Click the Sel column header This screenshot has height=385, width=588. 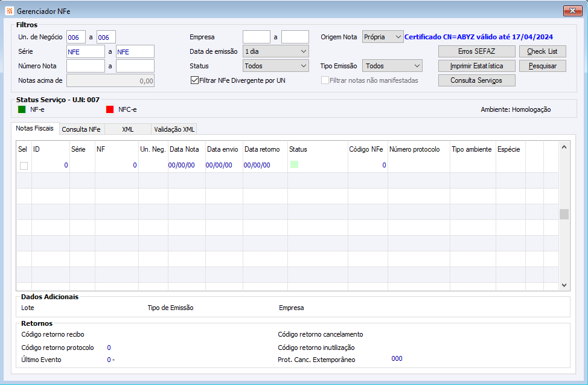pos(24,149)
